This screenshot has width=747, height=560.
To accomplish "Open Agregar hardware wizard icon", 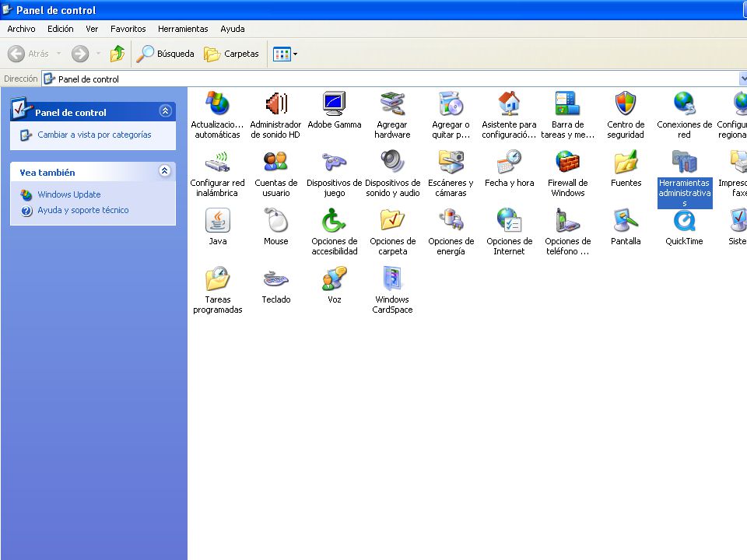I will tap(392, 103).
